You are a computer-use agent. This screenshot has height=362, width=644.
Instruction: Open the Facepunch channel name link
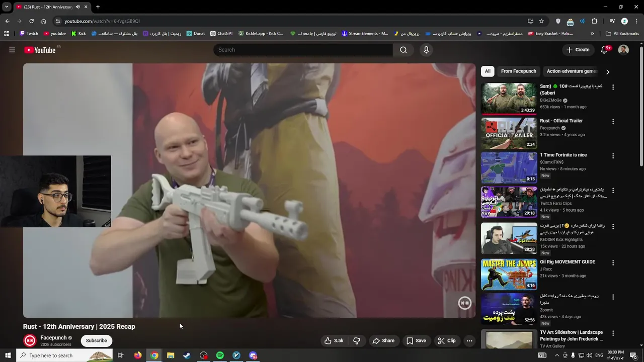53,338
